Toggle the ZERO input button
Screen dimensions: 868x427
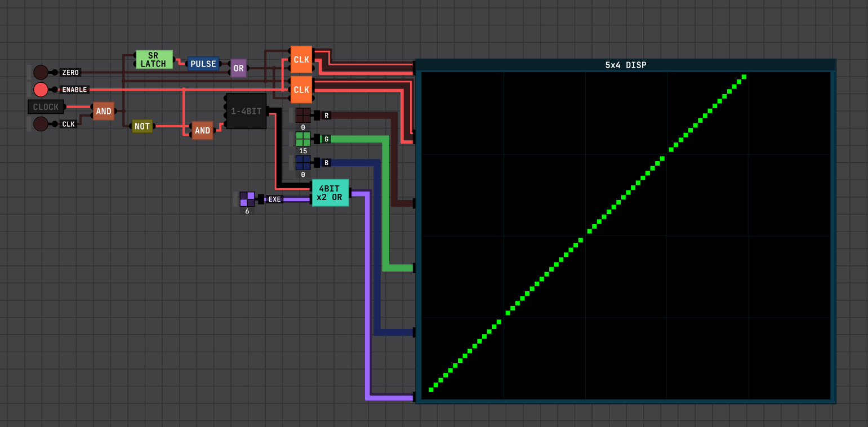[41, 72]
